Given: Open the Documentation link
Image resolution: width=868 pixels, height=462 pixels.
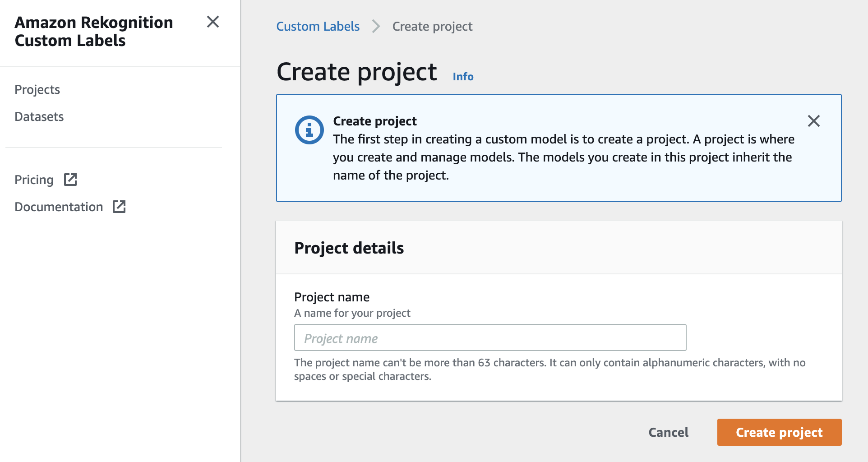Looking at the screenshot, I should [x=59, y=207].
